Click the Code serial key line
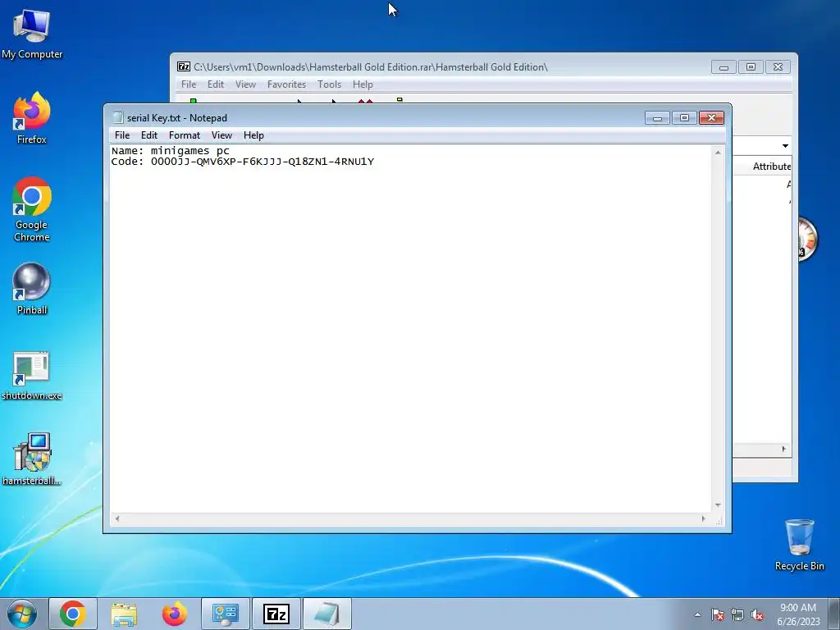 (243, 162)
